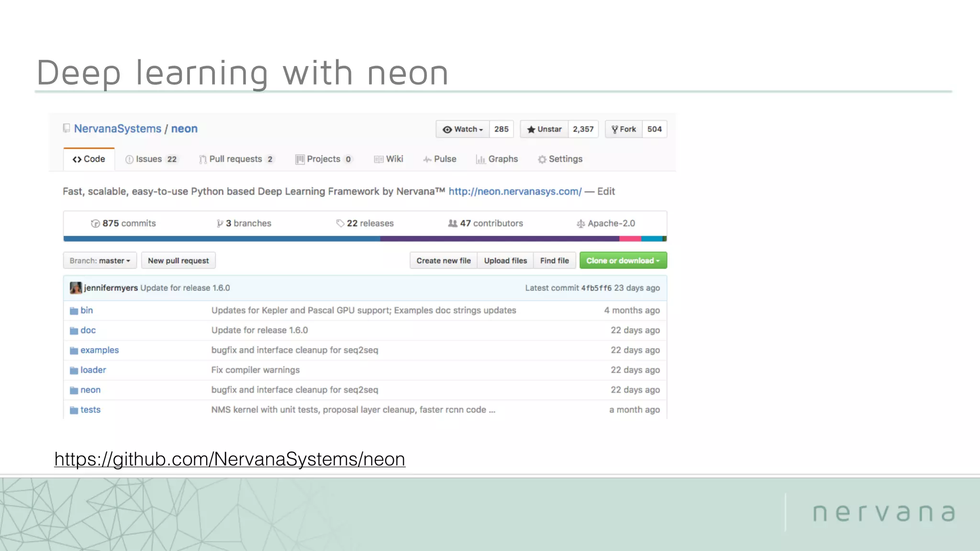
Task: Click Upload files button
Action: click(505, 261)
